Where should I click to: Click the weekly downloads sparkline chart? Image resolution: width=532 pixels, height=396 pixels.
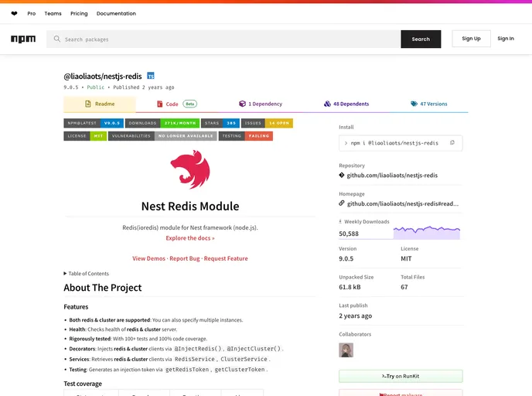pos(427,233)
